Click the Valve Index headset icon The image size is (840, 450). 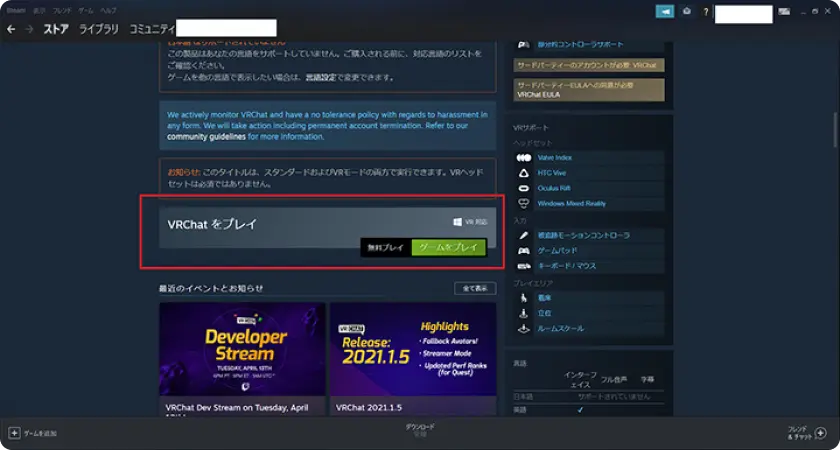pos(523,158)
